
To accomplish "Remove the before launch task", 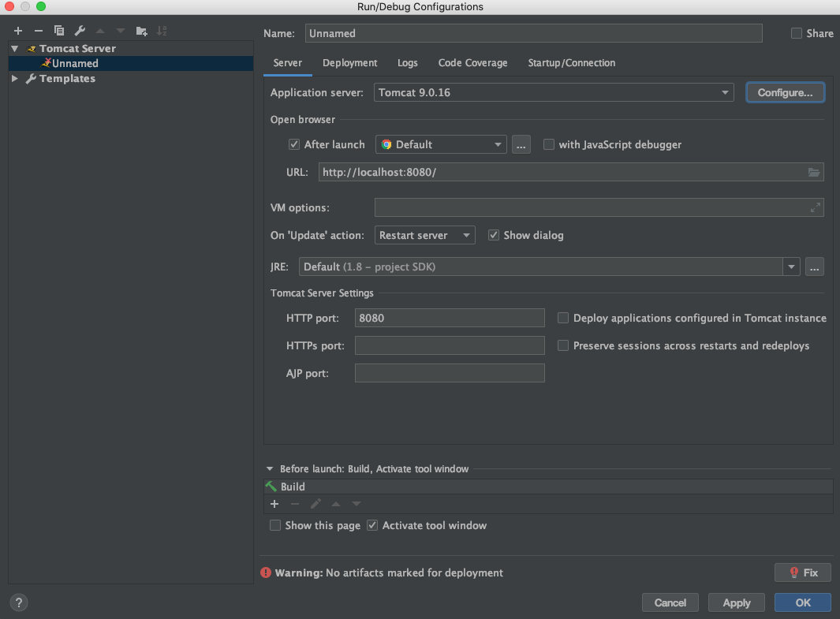I will pos(295,504).
